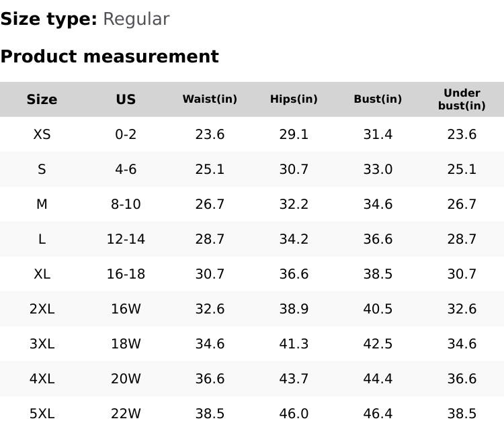Select the XS size row label
The image size is (504, 431).
tap(42, 134)
